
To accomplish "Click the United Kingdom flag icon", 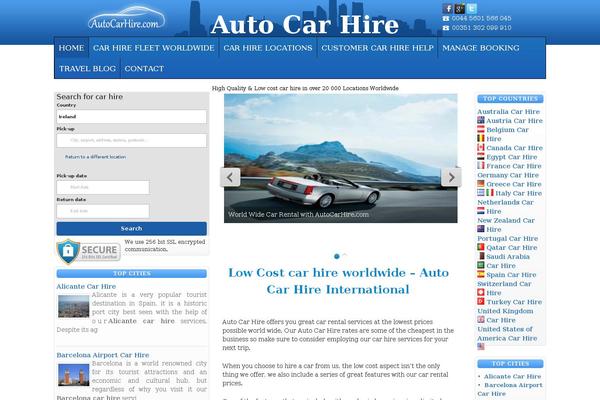I will click(x=481, y=320).
